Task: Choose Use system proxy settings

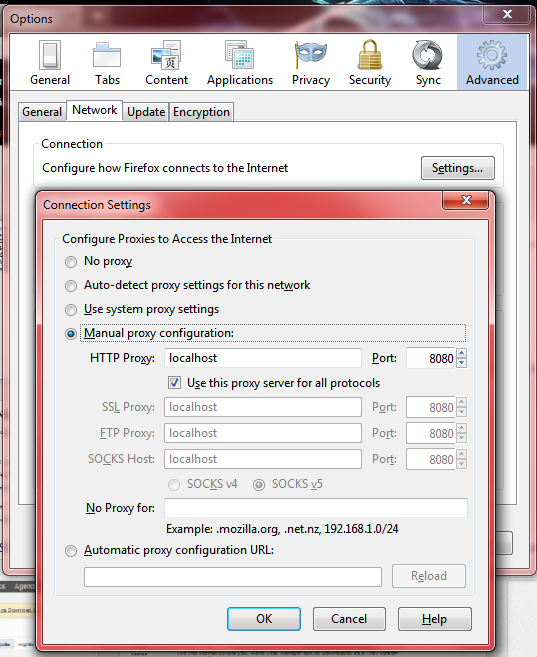Action: coord(71,310)
